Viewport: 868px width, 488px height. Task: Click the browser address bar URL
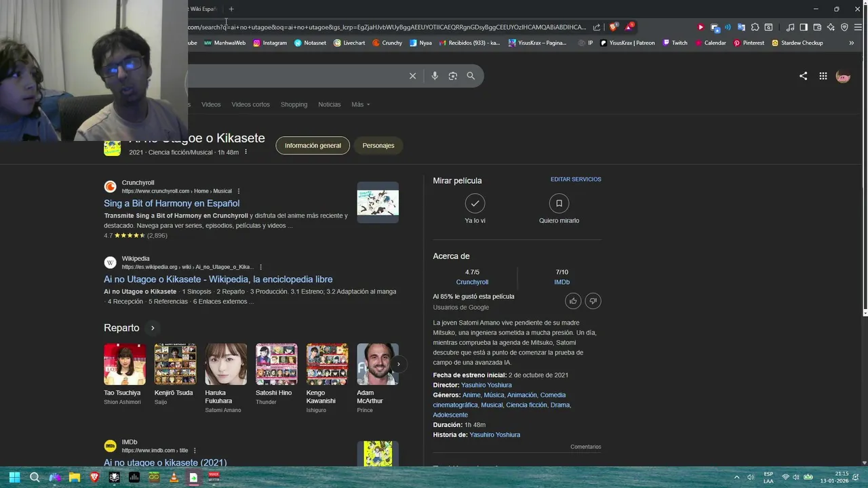(x=387, y=27)
